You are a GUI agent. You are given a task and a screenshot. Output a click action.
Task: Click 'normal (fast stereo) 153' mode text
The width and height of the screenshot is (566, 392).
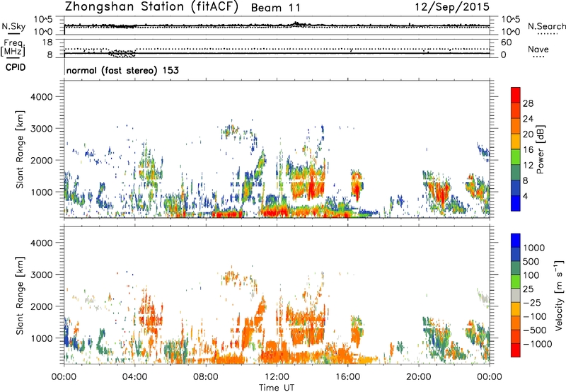(x=122, y=70)
